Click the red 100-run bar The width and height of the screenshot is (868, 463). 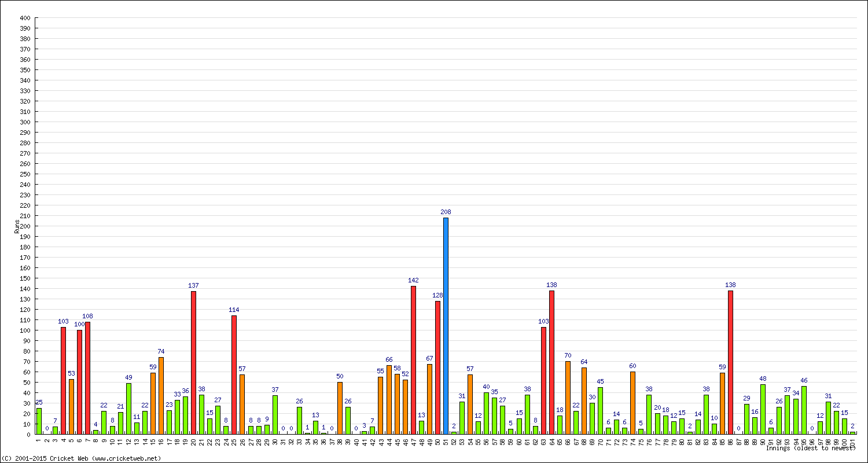tap(79, 382)
